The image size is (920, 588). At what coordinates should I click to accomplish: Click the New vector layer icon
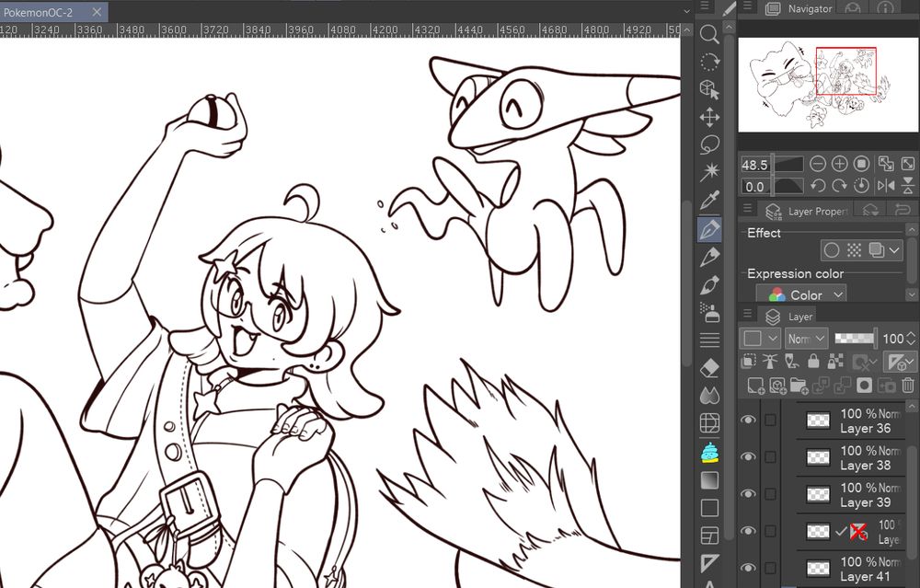pyautogui.click(x=777, y=386)
